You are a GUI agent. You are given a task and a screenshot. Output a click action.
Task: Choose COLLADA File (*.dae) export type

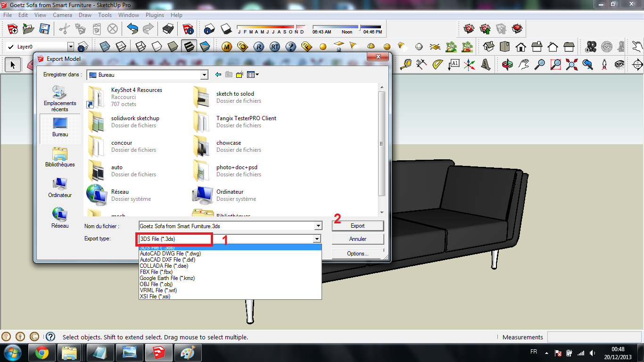(165, 266)
